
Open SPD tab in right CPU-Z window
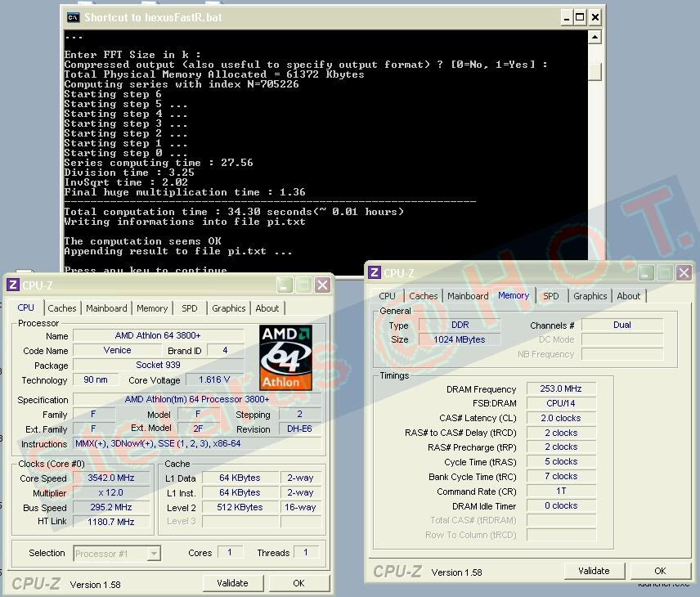pos(551,295)
